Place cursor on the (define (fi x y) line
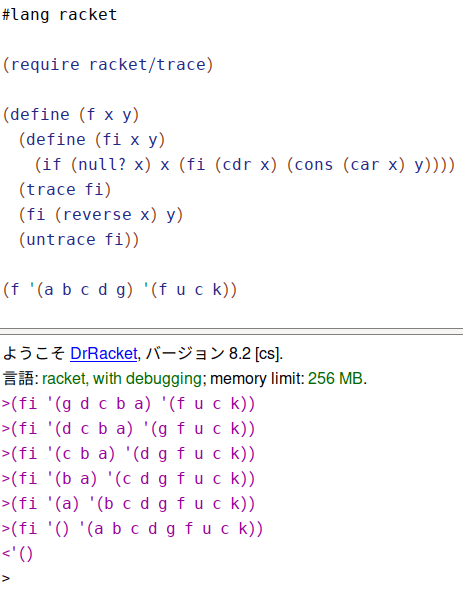The width and height of the screenshot is (463, 597). pyautogui.click(x=92, y=140)
